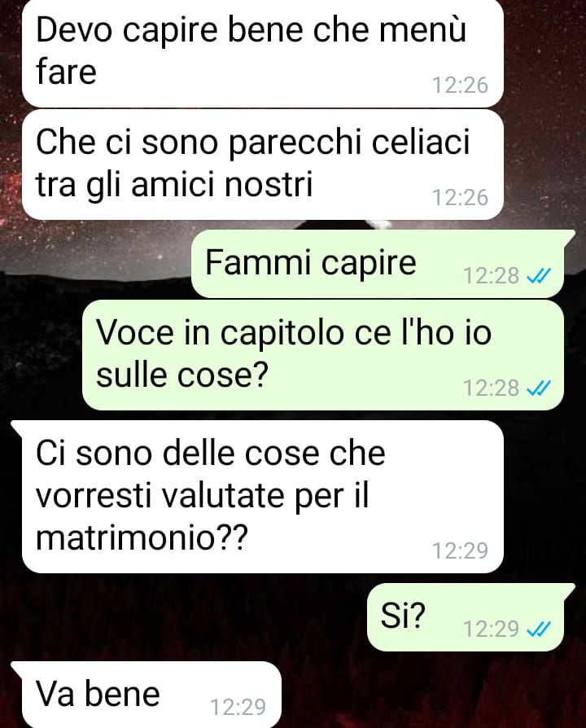This screenshot has height=728, width=586.
Task: Tap the 12:28 timestamp next to "Fammi capire"
Action: (491, 276)
